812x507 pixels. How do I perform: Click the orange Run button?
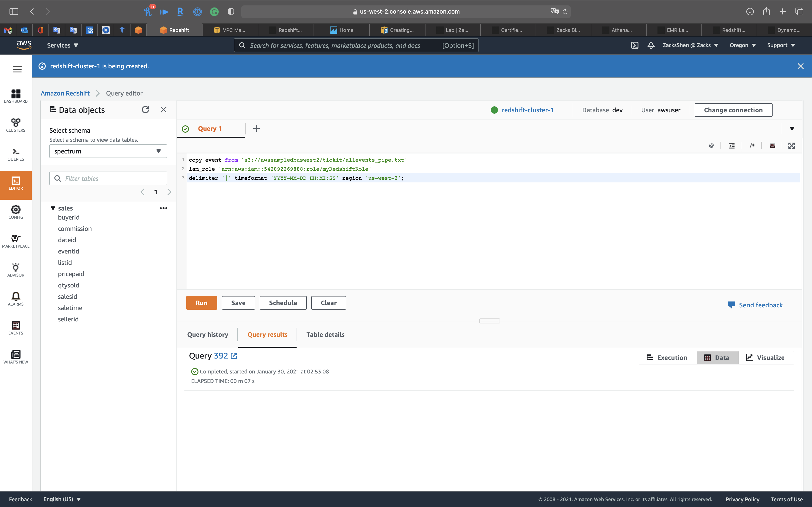click(x=201, y=303)
